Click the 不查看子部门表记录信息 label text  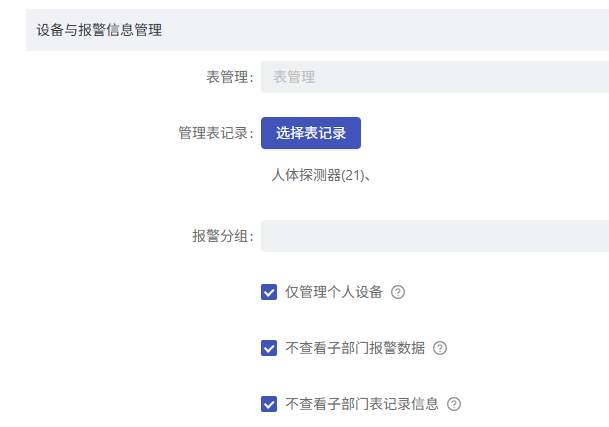(362, 404)
